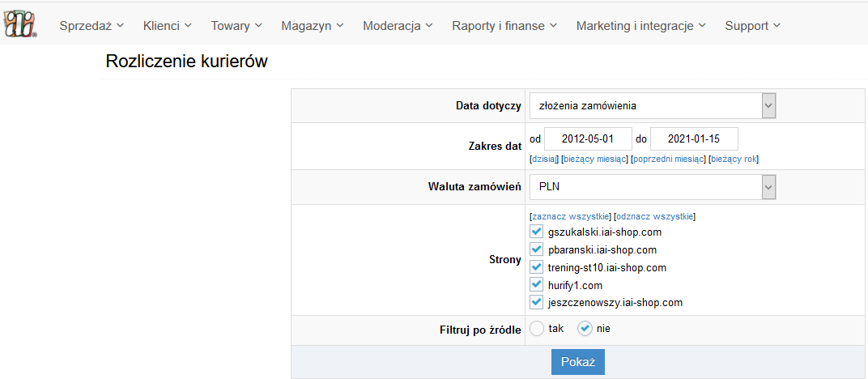868x379 pixels.
Task: Click the end date field 2021-01-15
Action: [x=694, y=139]
